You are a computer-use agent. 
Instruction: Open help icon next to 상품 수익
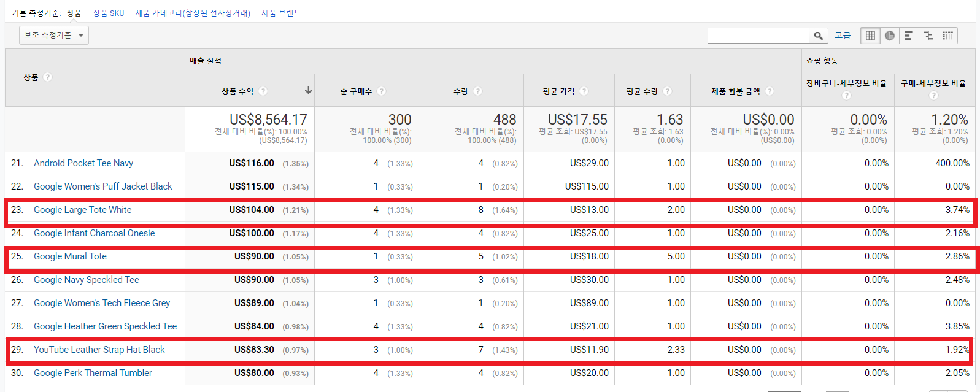(263, 91)
